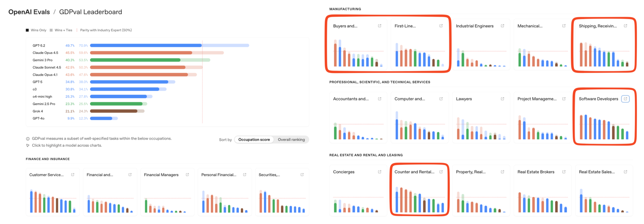
Task: Open the Software Developers external link
Action: click(x=626, y=99)
